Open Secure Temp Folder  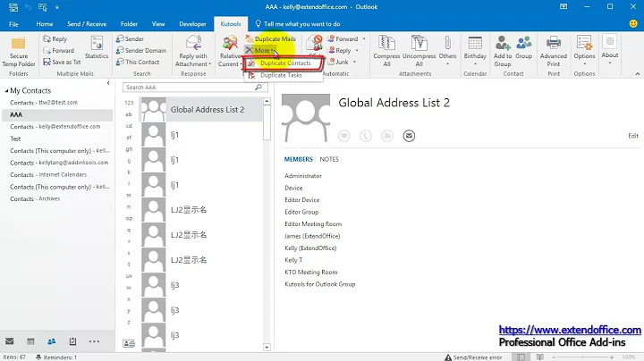click(19, 52)
